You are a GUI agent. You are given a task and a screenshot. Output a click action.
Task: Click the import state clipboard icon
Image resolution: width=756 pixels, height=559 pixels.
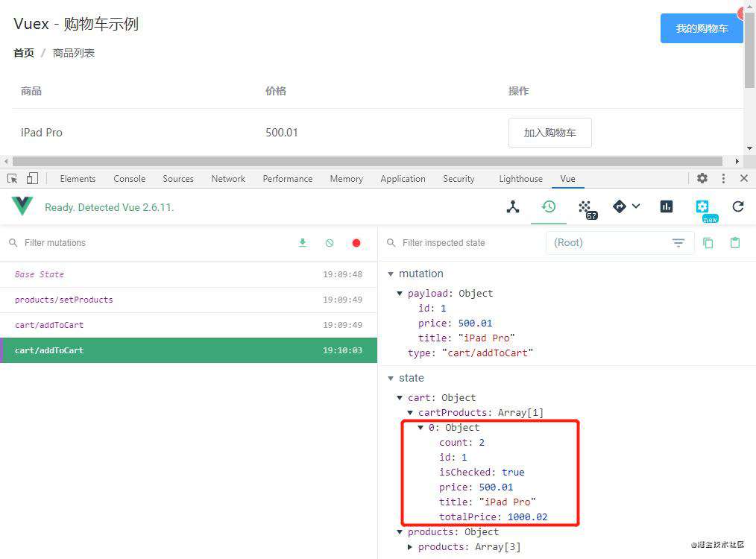(x=735, y=242)
